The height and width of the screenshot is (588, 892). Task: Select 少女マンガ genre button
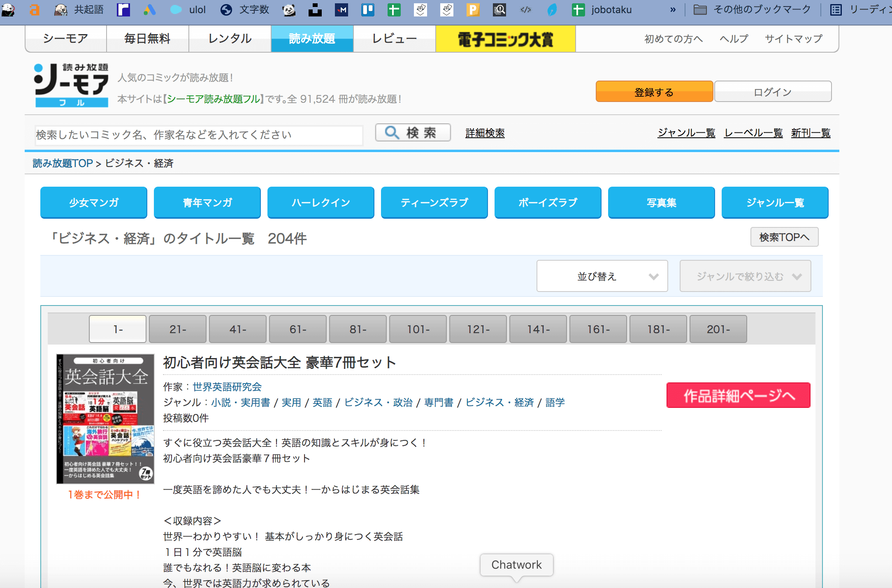(x=94, y=202)
